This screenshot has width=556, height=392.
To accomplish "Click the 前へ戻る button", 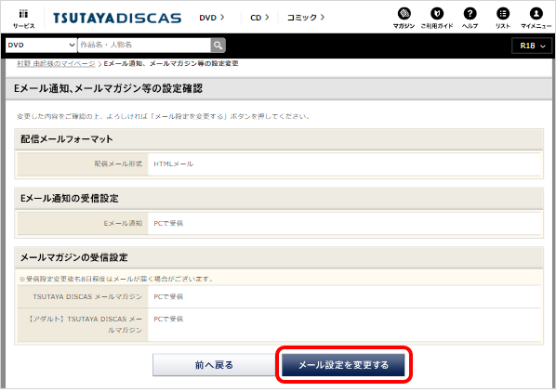I will coord(214,365).
